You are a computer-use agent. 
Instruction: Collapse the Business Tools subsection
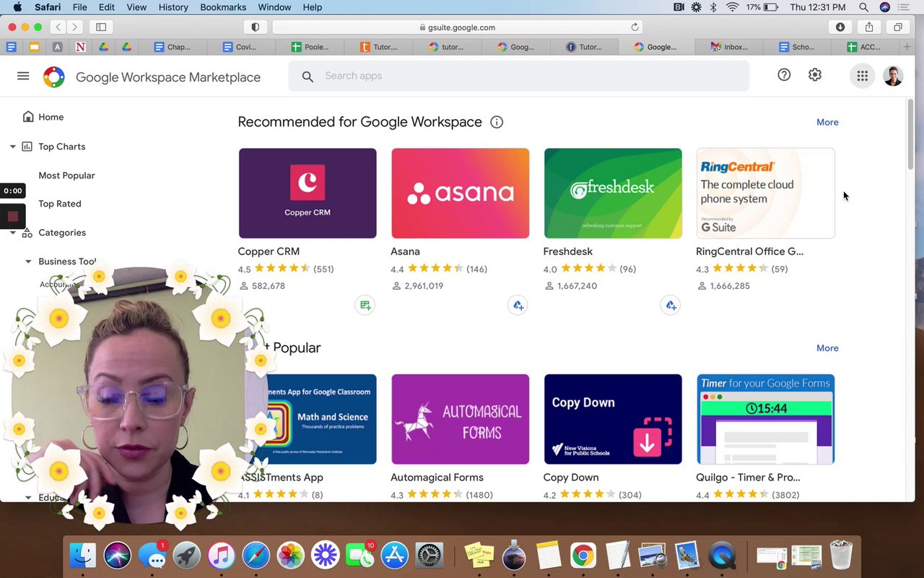tap(28, 262)
